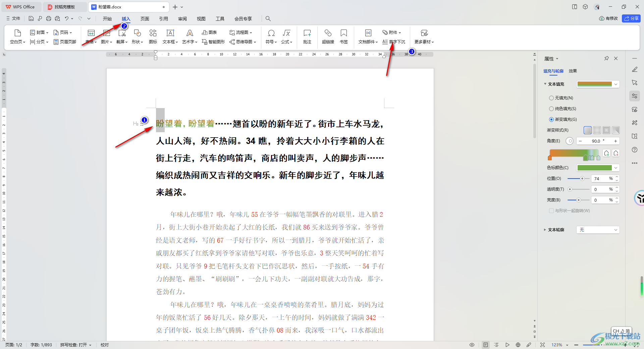Viewport: 644px width, 349px height.
Task: Add a gradient stop
Action: point(606,153)
